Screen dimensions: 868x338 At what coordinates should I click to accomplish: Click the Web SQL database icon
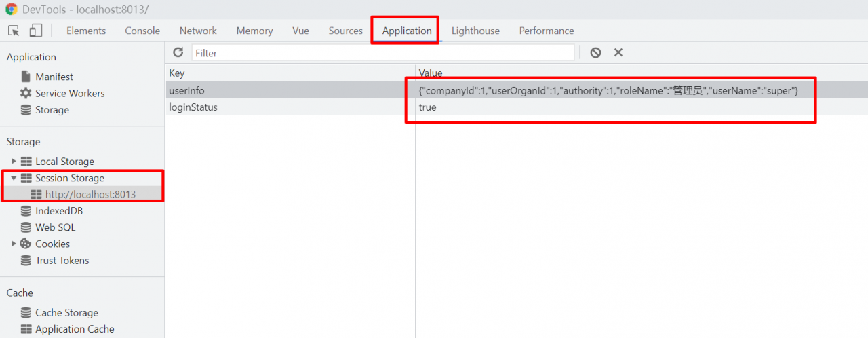[26, 227]
